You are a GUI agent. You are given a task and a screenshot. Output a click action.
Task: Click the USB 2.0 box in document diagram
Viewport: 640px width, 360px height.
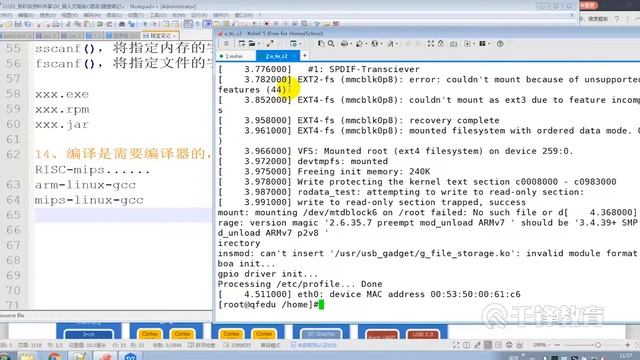[423, 334]
